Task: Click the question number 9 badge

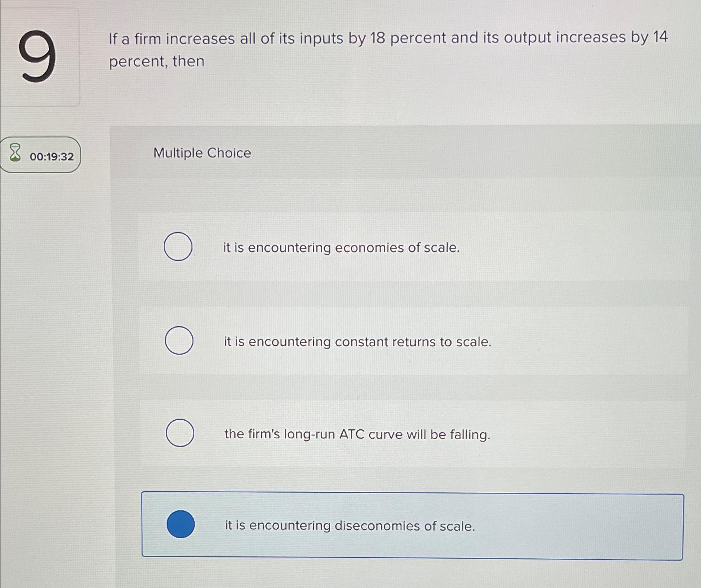Action: click(40, 55)
